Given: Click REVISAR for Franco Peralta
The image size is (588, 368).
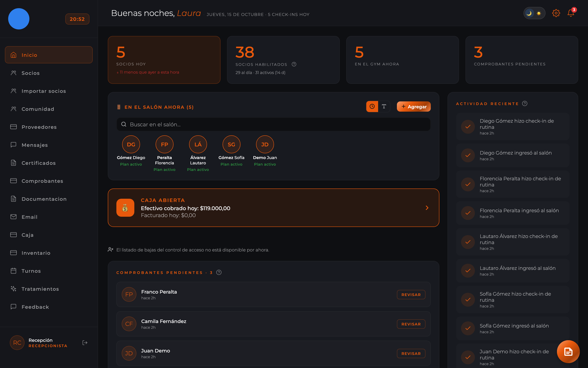Looking at the screenshot, I should 411,294.
